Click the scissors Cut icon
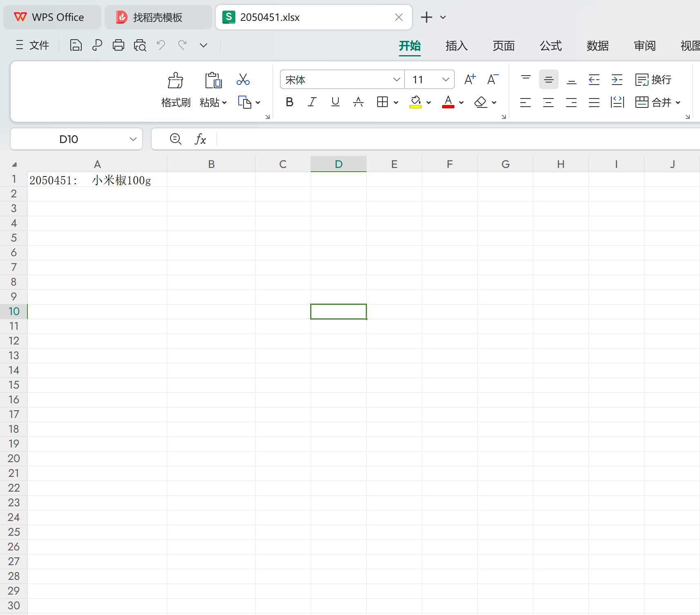The image size is (700, 615). click(243, 79)
